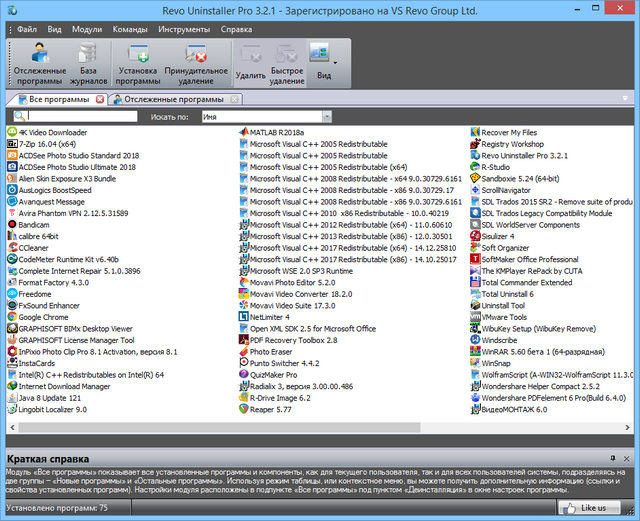640x521 pixels.
Task: Click the horizontal scrollbar thumb in program list
Action: [x=219, y=427]
